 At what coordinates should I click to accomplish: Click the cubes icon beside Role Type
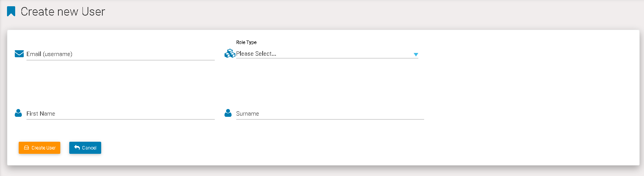230,53
